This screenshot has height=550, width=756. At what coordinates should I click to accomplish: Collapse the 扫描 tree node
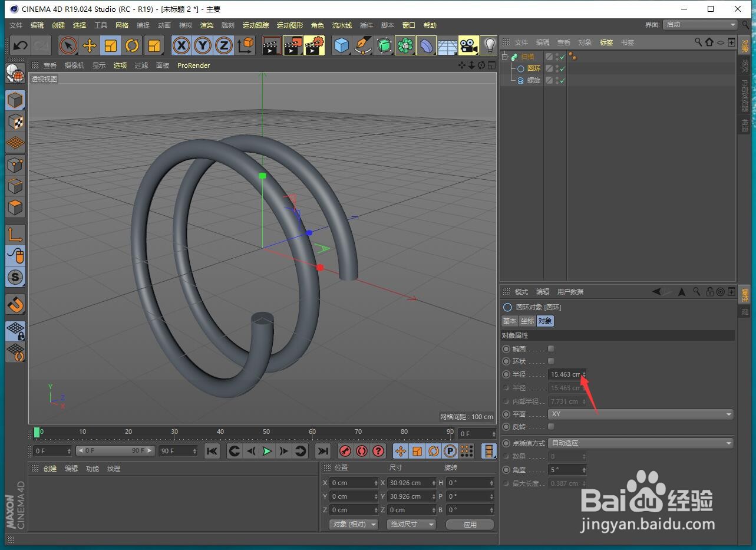point(505,57)
